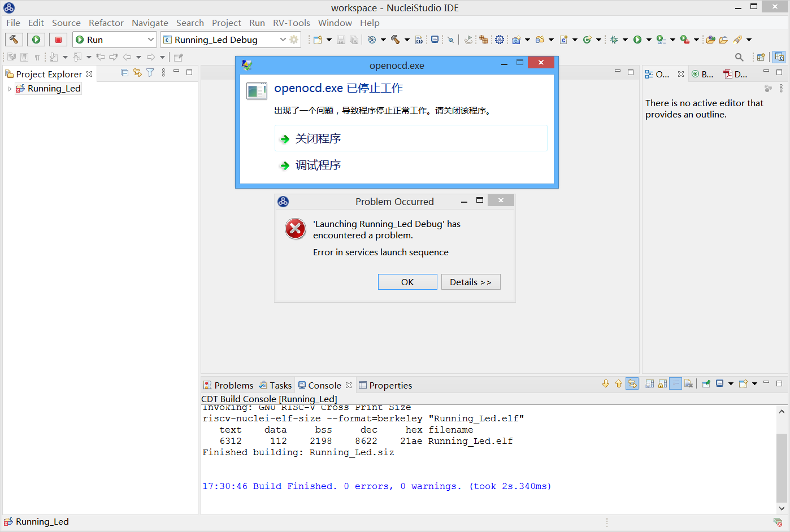Open the Window menu

335,23
